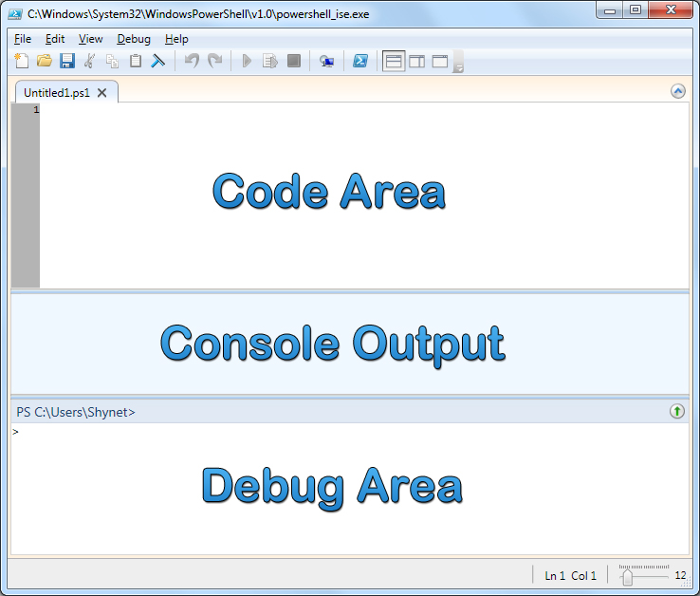
Task: Click the Run Script play icon
Action: point(247,62)
